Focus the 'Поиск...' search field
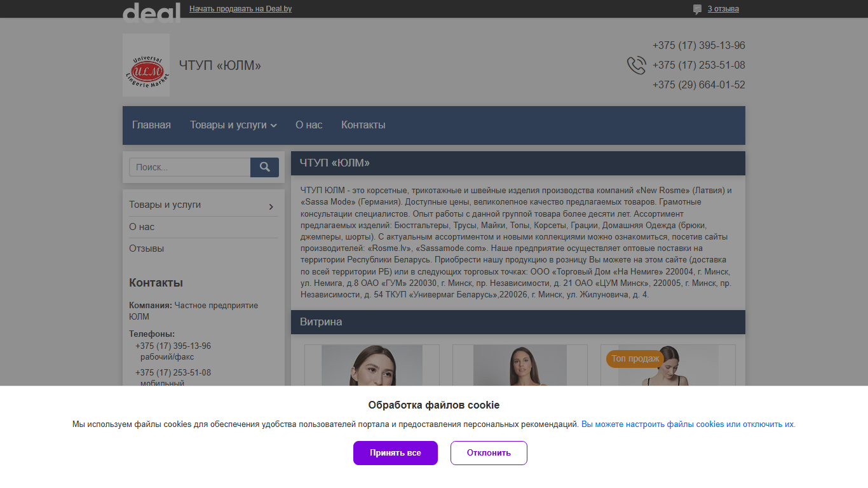868x488 pixels. [190, 167]
